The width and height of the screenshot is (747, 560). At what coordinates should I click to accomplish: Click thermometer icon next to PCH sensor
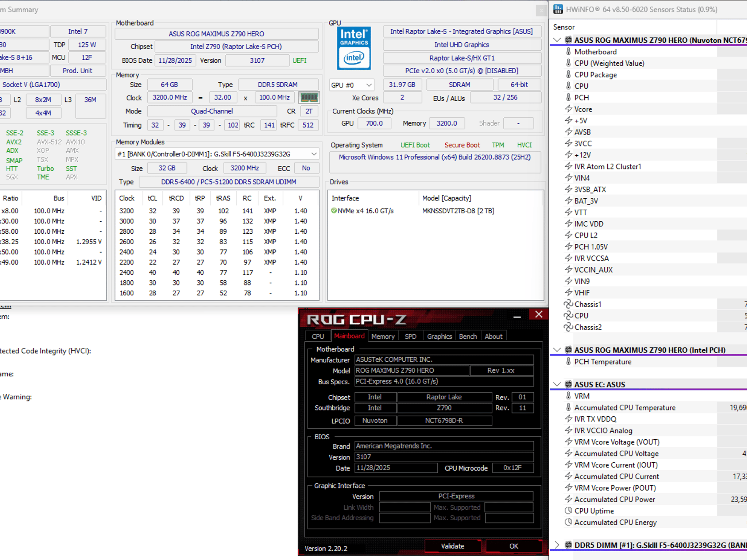568,98
